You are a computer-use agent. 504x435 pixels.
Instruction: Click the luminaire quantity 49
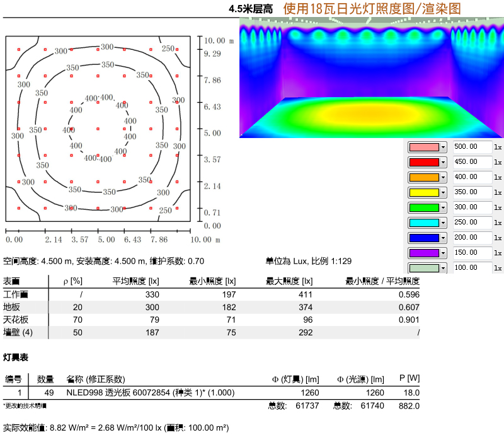pos(49,393)
